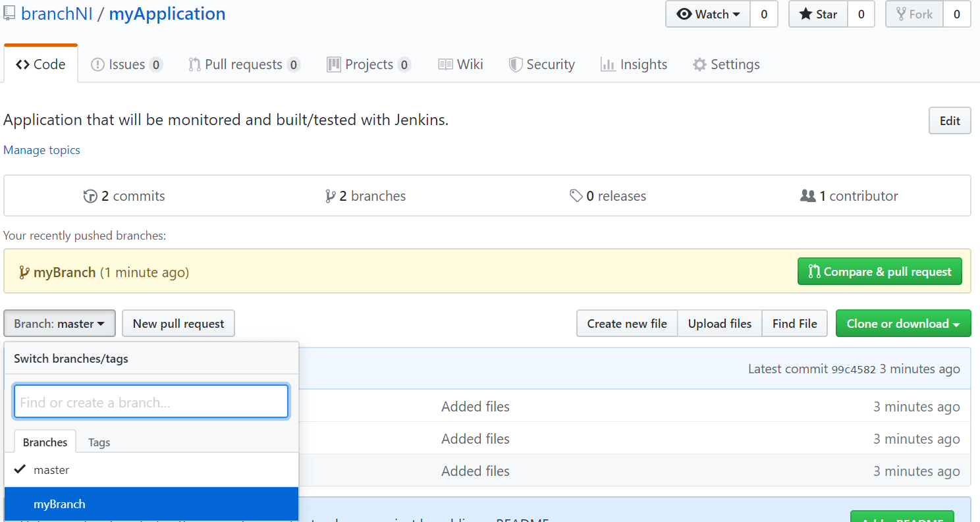Viewport: 980px width, 522px height.
Task: Select myBranch from the branch list
Action: click(x=59, y=504)
